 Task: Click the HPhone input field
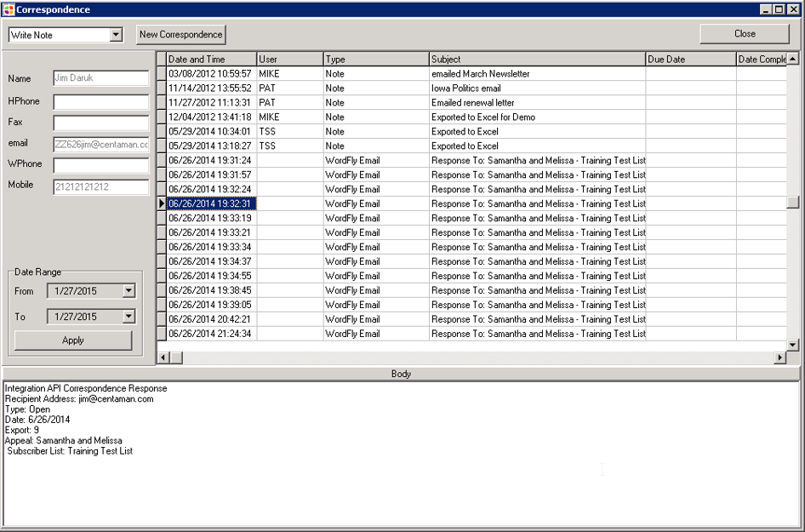point(101,101)
